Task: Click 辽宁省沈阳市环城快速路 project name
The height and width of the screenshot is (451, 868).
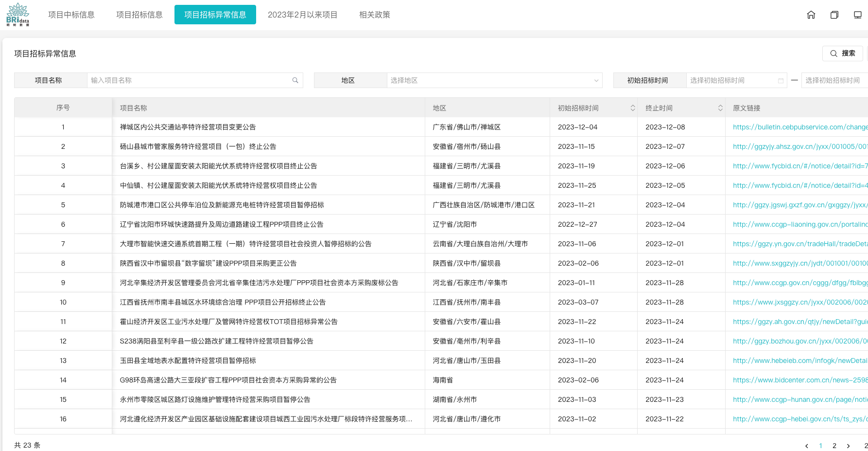Action: click(221, 224)
